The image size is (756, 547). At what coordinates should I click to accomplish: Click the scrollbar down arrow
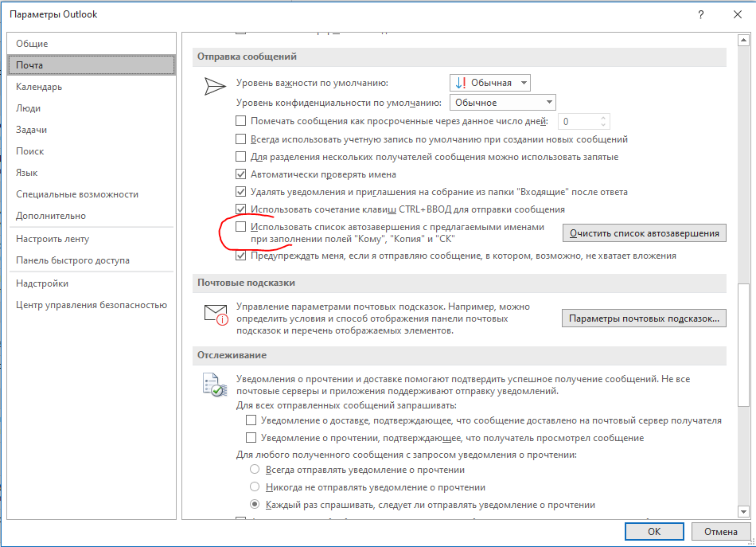click(743, 512)
